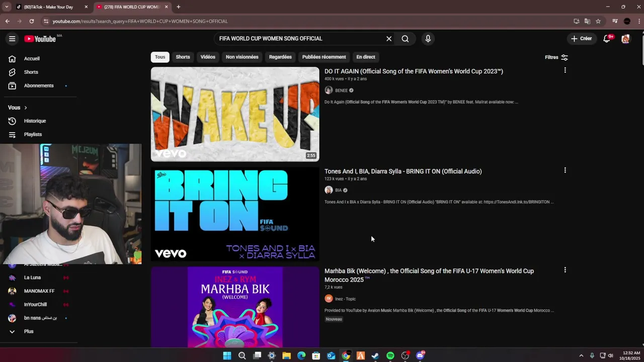Expand the Vous section
The height and width of the screenshot is (362, 644).
click(x=18, y=108)
